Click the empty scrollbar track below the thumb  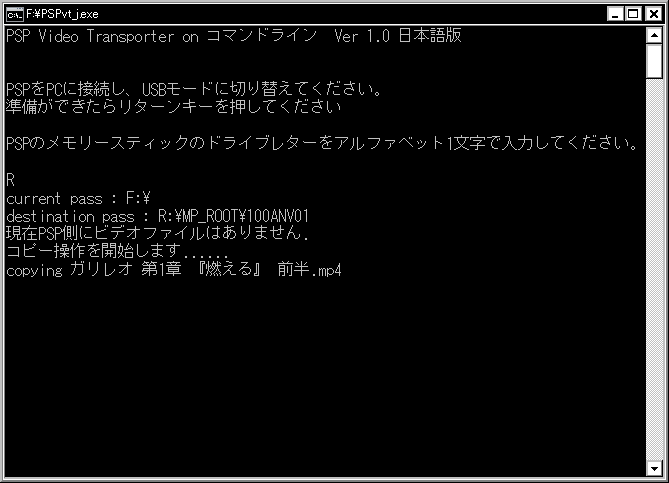click(x=654, y=269)
